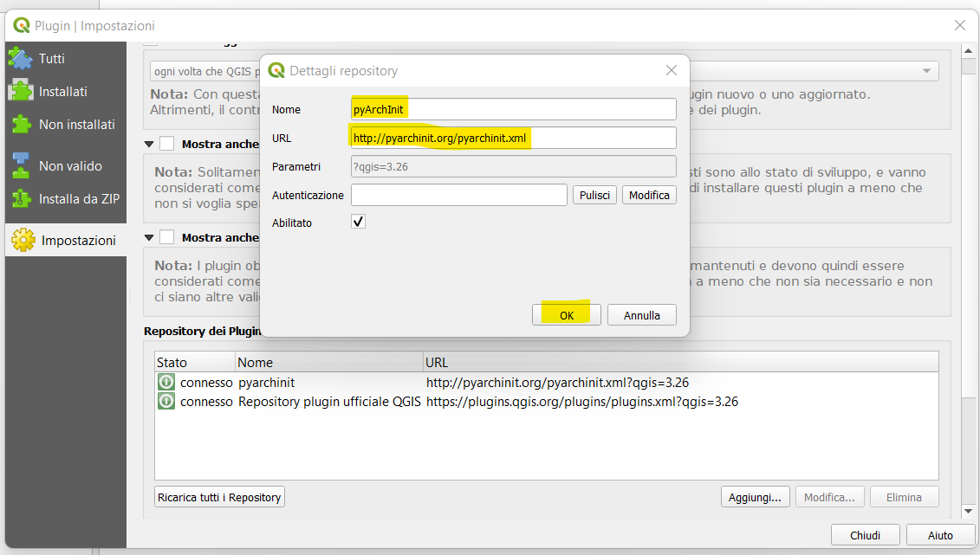This screenshot has width=980, height=555.
Task: Click the connected status icon for pyarchinit
Action: coord(165,382)
